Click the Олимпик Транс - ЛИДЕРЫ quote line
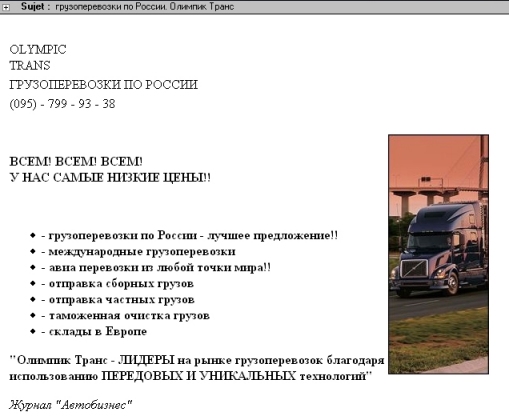Viewport: 509px width, 420px height. click(197, 360)
